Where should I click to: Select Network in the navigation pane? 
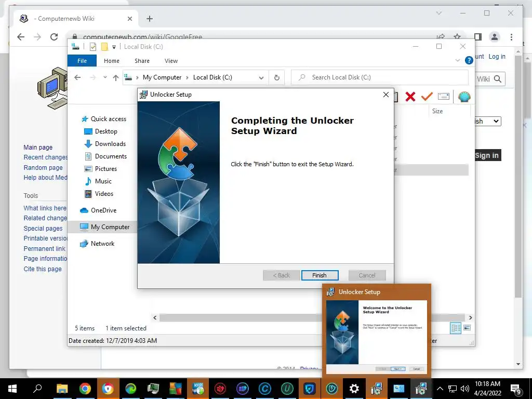(x=97, y=244)
